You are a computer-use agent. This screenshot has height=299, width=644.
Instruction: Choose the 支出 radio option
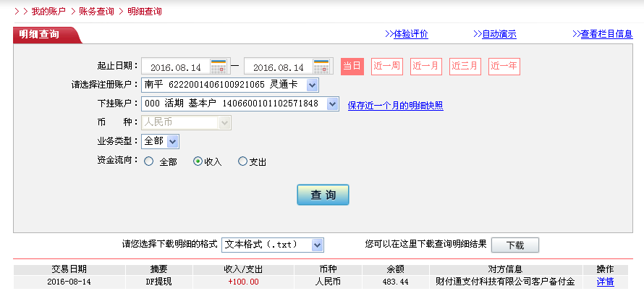coord(242,161)
